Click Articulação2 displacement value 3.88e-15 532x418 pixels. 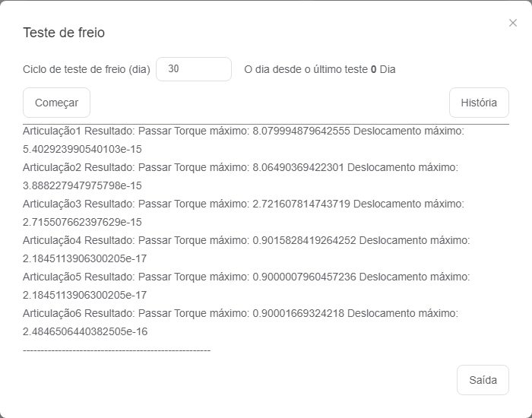tap(82, 185)
